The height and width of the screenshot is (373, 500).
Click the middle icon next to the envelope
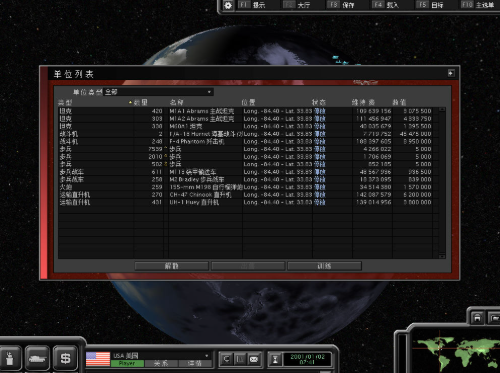pos(240,359)
